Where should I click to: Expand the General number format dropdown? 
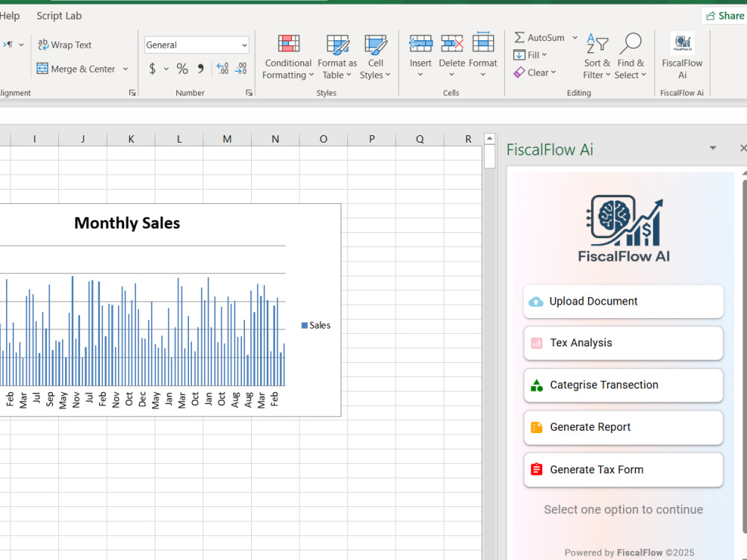[244, 46]
